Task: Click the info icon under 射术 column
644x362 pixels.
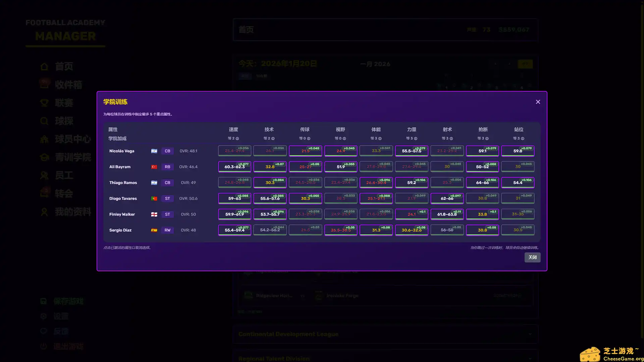Action: click(x=451, y=138)
